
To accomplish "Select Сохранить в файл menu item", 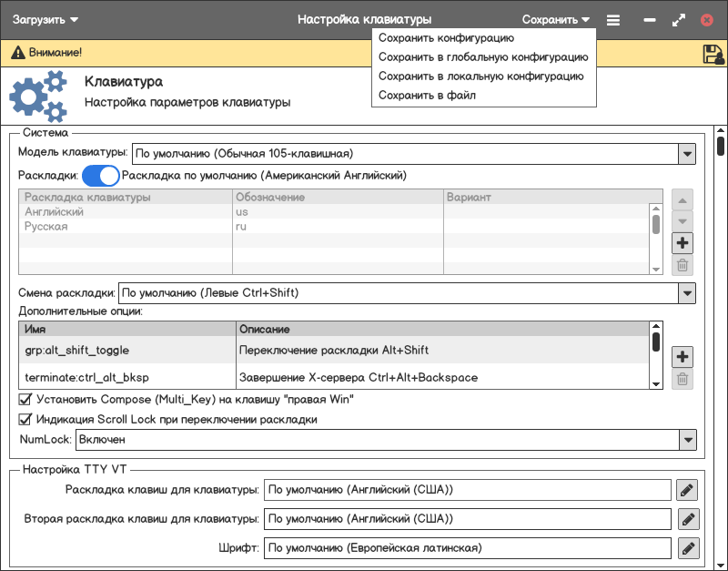I will 427,96.
